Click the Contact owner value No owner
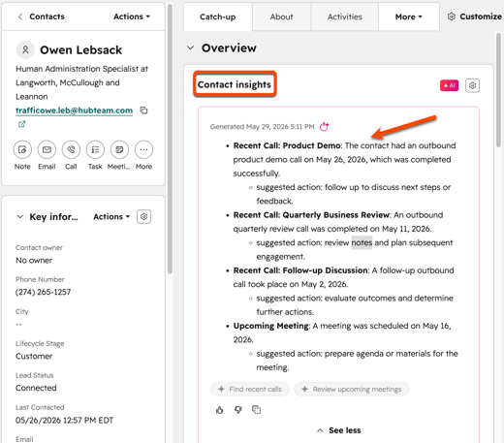 point(34,261)
